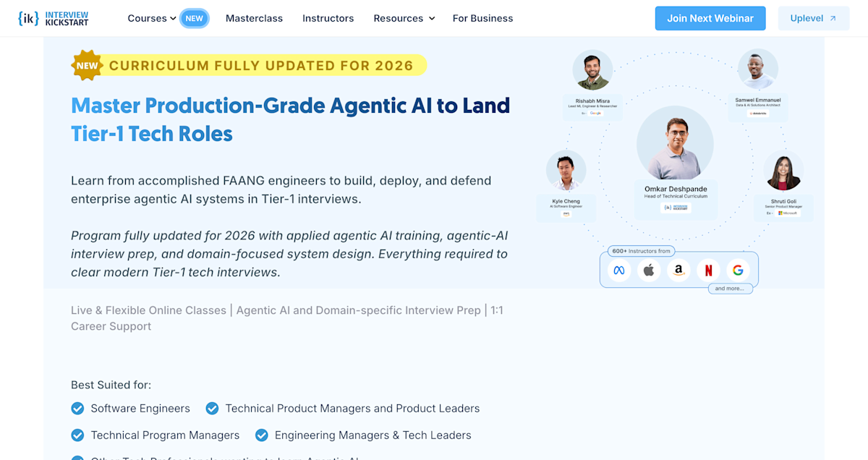Image resolution: width=868 pixels, height=460 pixels.
Task: Click the Join Next Webinar button
Action: coord(710,18)
